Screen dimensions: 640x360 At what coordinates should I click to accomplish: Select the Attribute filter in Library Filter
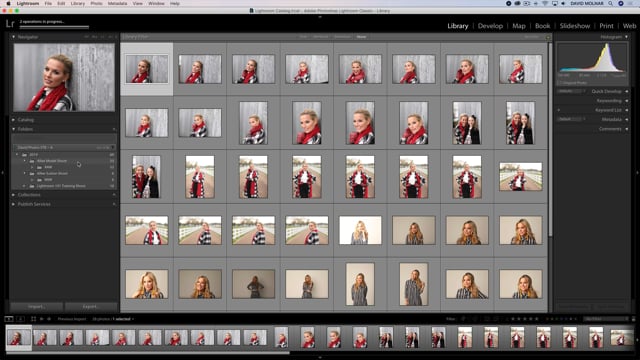(x=320, y=37)
